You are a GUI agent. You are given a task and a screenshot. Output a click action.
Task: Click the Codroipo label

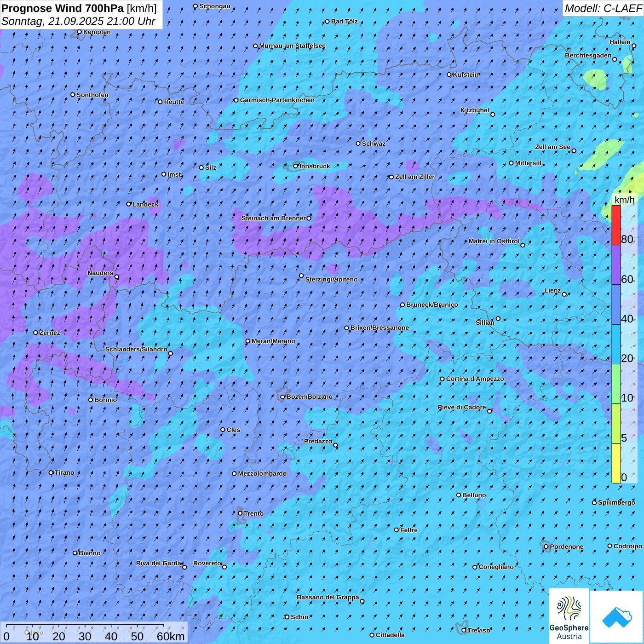(628, 546)
